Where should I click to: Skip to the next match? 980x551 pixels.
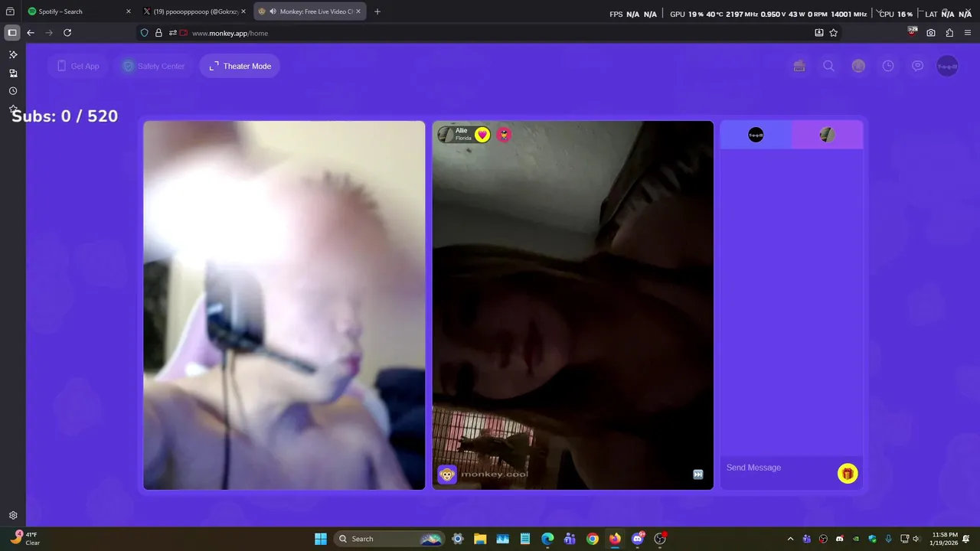[x=698, y=474]
